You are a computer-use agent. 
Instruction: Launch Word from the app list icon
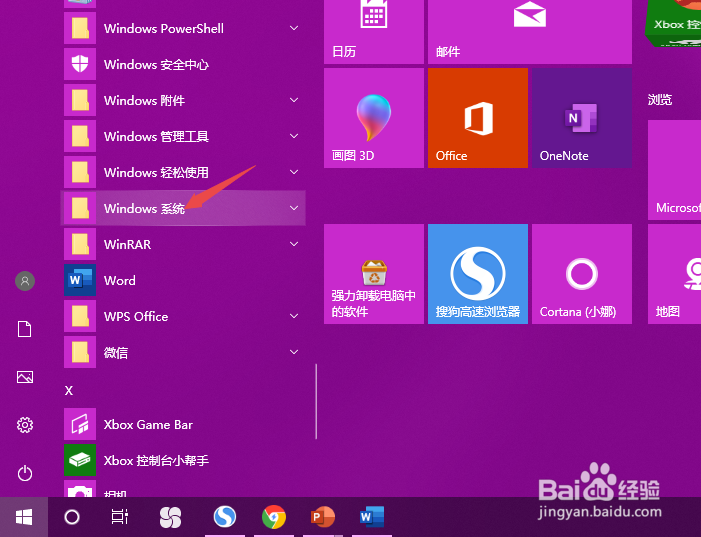pyautogui.click(x=80, y=280)
